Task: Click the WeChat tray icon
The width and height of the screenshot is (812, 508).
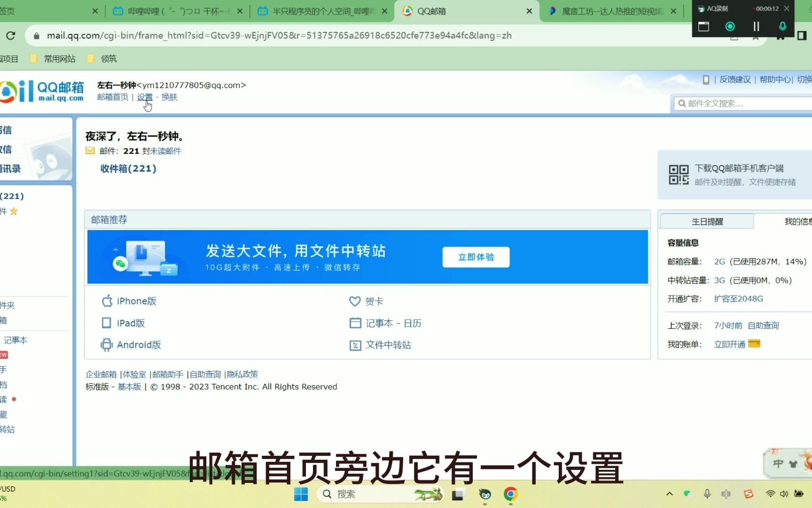Action: tap(687, 493)
